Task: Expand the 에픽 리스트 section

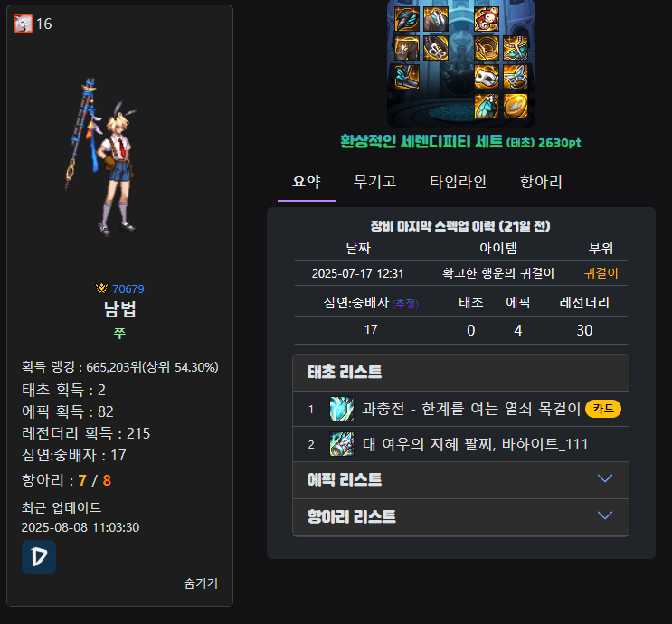Action: (460, 479)
